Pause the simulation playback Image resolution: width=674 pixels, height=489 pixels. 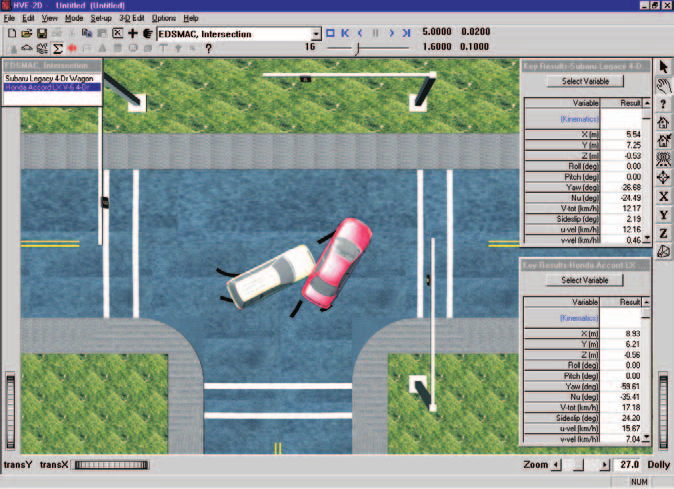[x=376, y=33]
